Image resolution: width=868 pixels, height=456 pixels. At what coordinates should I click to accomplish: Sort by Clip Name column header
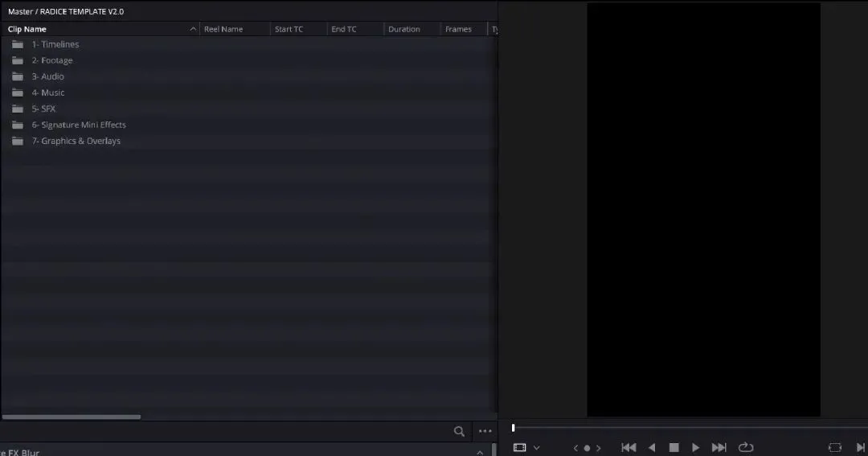[x=27, y=29]
